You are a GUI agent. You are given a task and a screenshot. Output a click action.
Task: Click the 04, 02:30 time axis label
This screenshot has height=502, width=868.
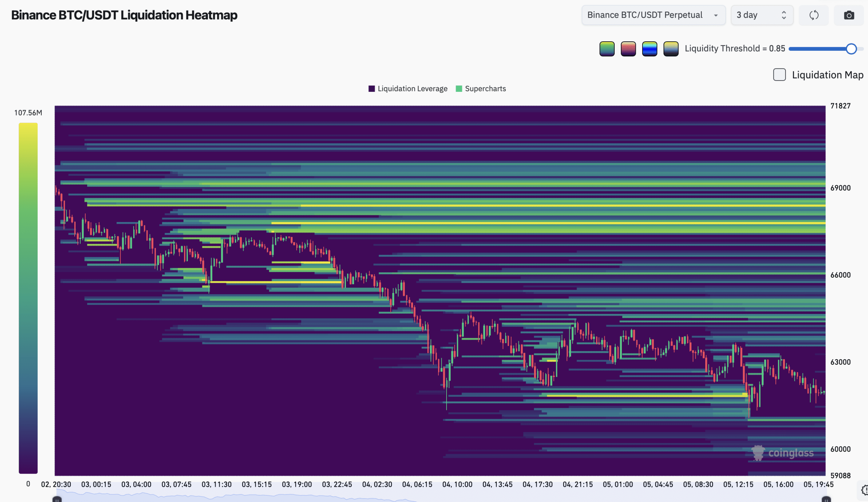pos(377,484)
